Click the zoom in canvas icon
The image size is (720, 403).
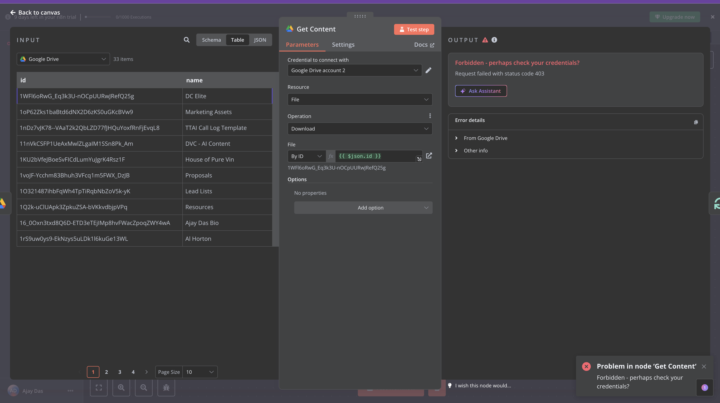pyautogui.click(x=121, y=388)
